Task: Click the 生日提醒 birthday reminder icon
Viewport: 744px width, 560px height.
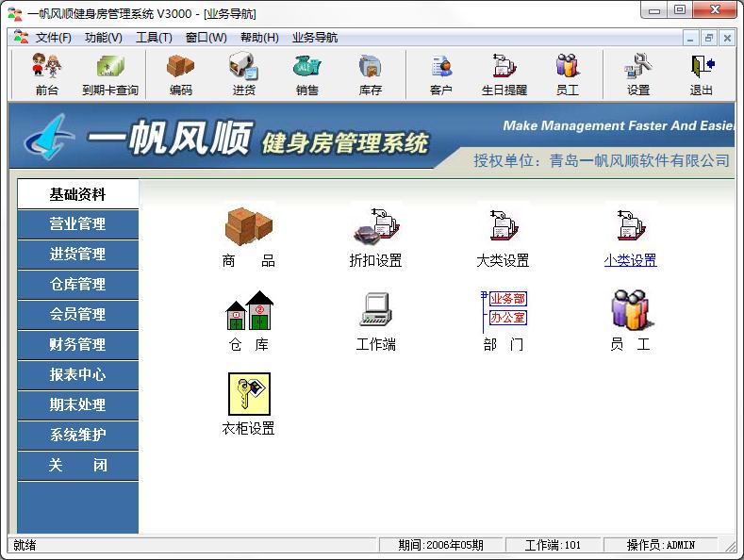Action: [504, 74]
